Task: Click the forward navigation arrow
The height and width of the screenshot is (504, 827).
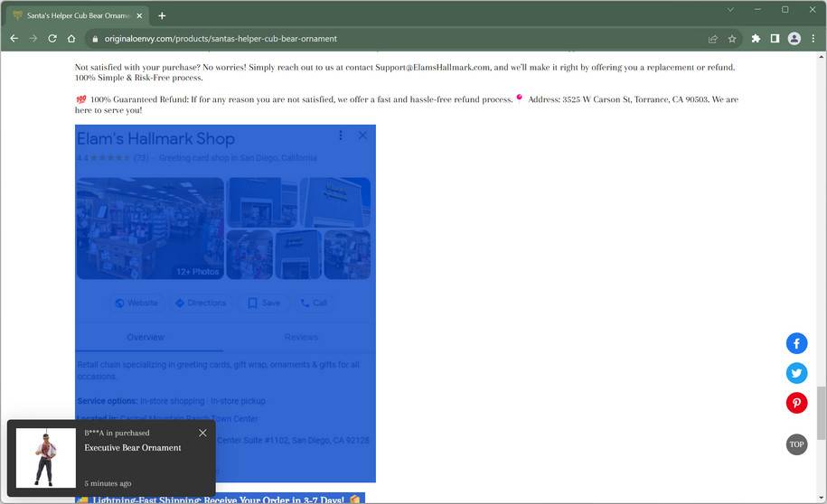Action: [33, 39]
